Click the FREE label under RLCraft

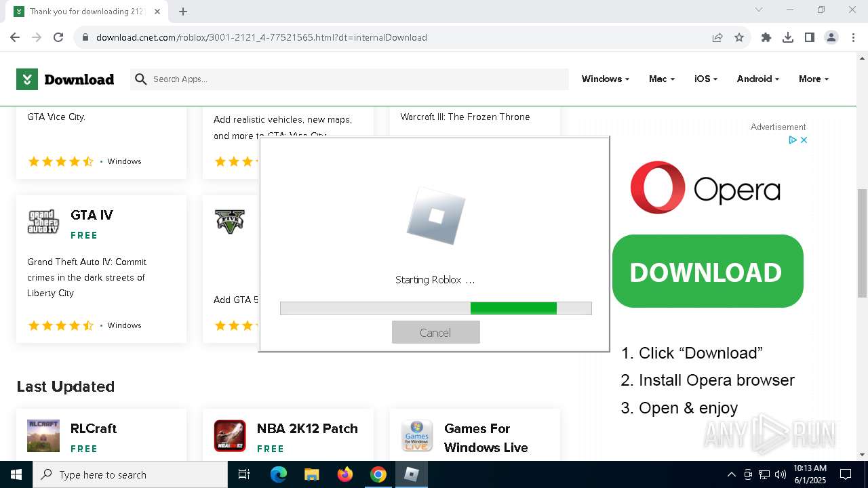tap(84, 449)
